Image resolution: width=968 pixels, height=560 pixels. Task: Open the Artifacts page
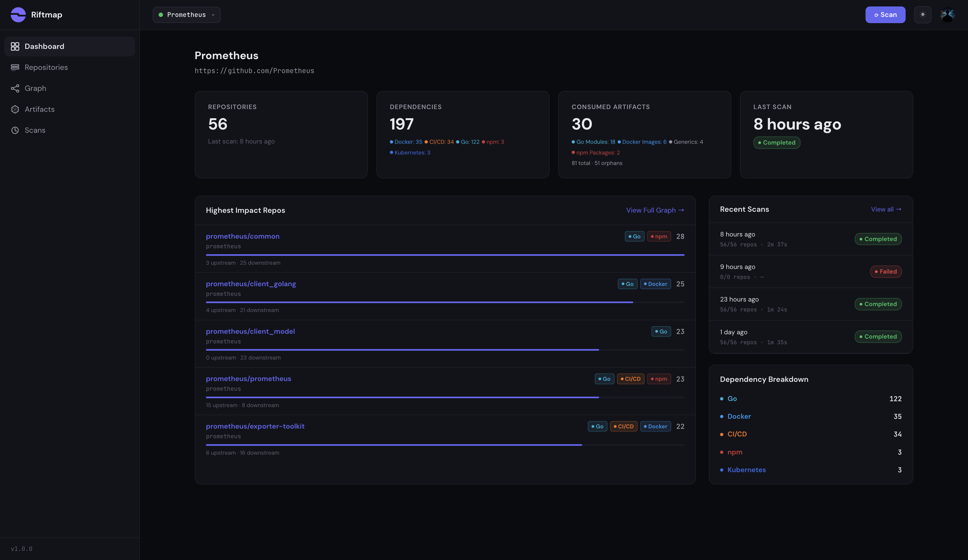[70, 109]
